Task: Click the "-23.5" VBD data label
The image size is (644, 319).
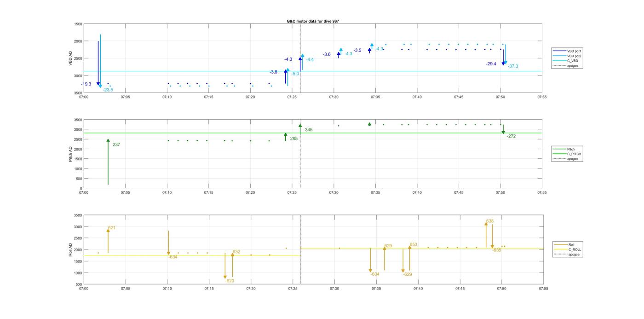Action: [x=108, y=90]
